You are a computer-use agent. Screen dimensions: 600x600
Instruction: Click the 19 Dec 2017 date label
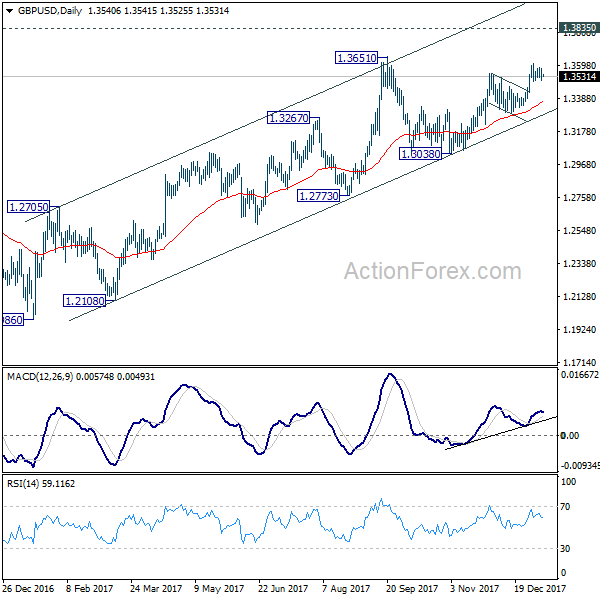540,589
